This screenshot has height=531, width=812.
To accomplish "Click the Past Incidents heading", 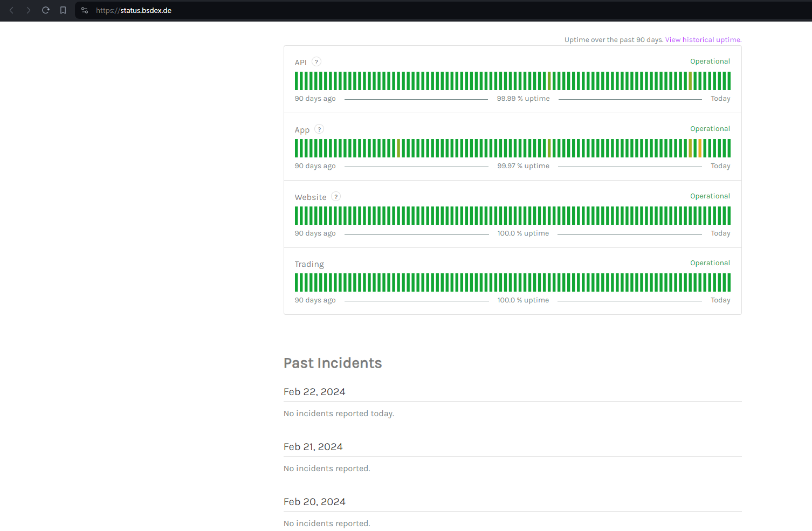I will click(333, 363).
